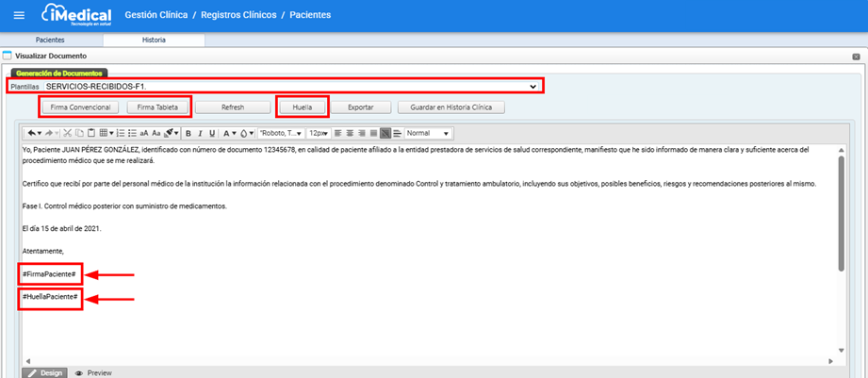Open the hamburger navigation menu
This screenshot has height=378, width=868.
(x=19, y=16)
